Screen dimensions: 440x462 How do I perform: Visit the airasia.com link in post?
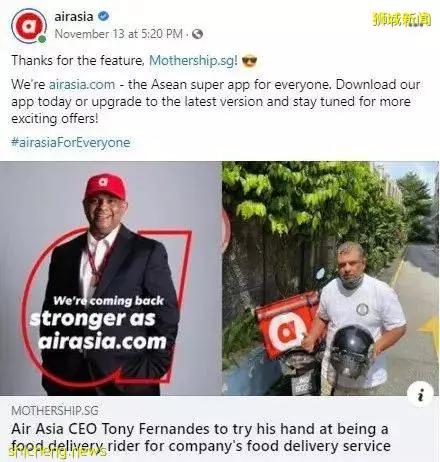82,84
